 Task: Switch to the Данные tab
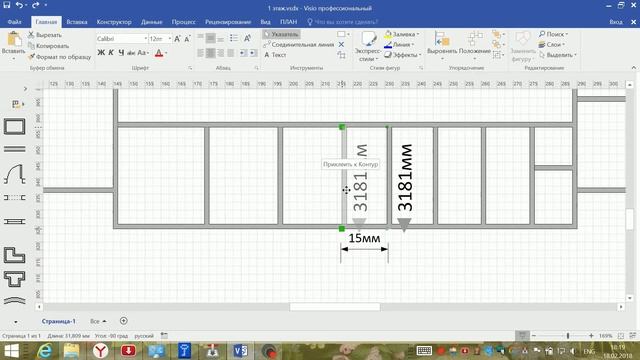pyautogui.click(x=151, y=22)
